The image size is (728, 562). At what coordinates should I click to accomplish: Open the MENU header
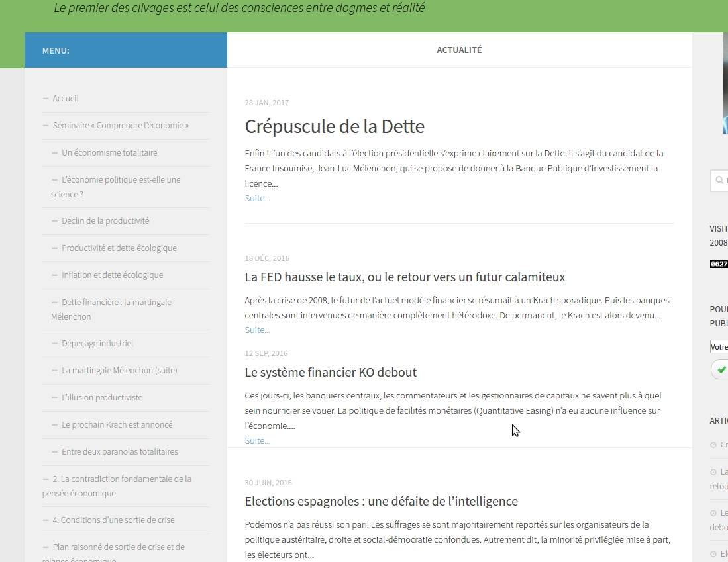pyautogui.click(x=56, y=50)
